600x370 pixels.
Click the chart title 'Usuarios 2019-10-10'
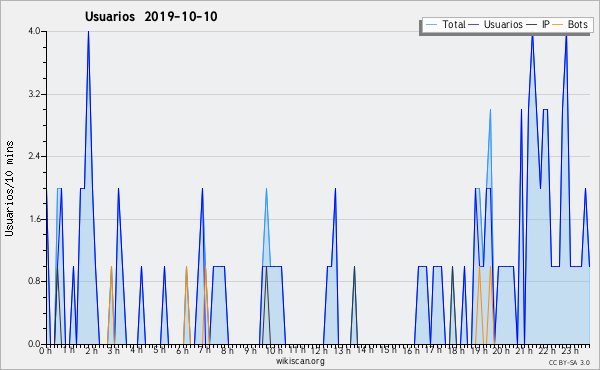pyautogui.click(x=151, y=16)
